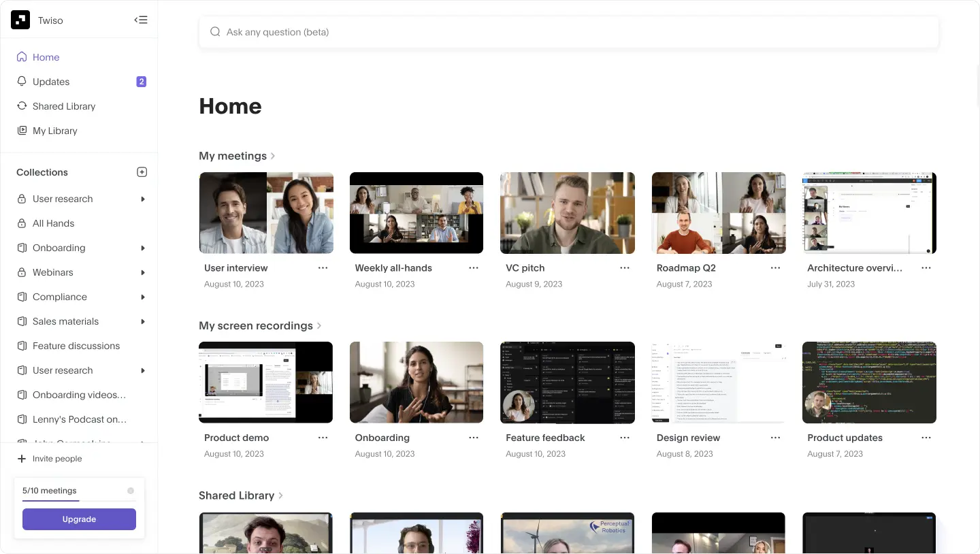The height and width of the screenshot is (554, 980).
Task: Open the VC pitch video thumbnail
Action: point(568,213)
